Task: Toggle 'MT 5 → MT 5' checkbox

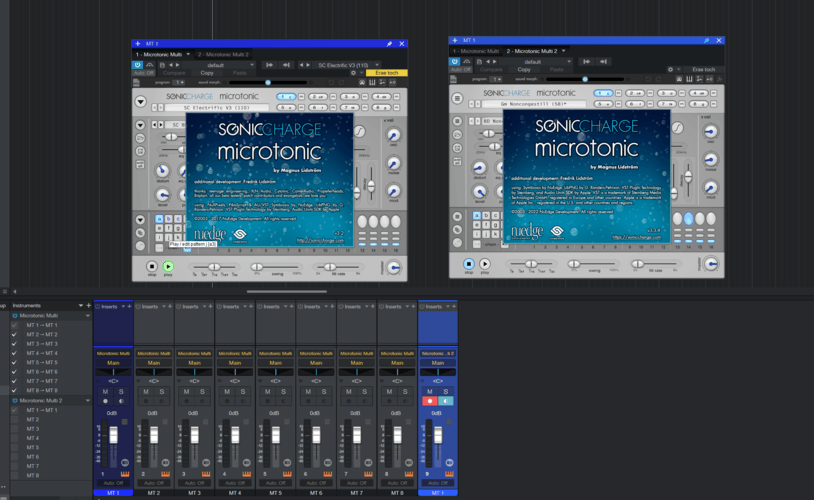Action: click(x=15, y=362)
